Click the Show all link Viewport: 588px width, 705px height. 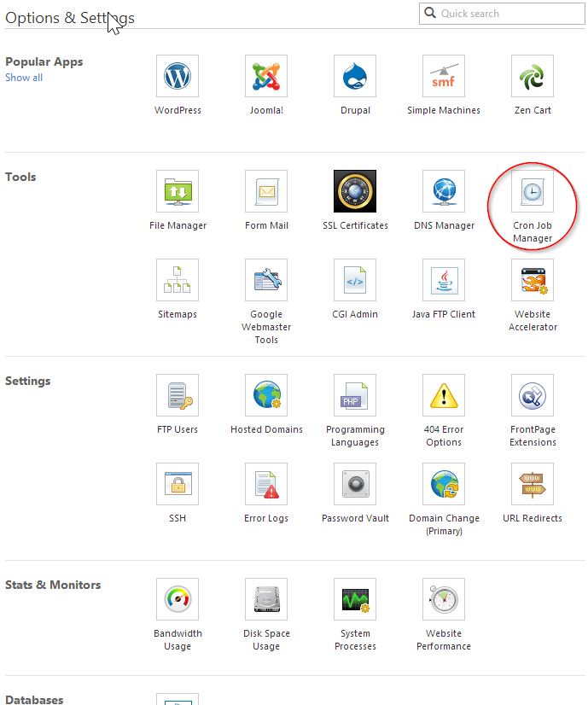(24, 78)
